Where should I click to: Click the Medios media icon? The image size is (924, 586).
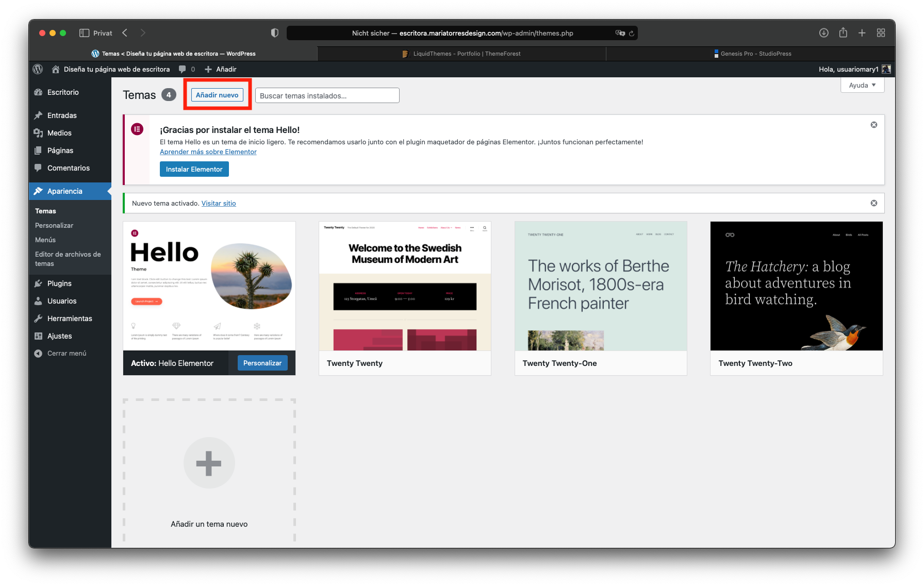coord(38,133)
